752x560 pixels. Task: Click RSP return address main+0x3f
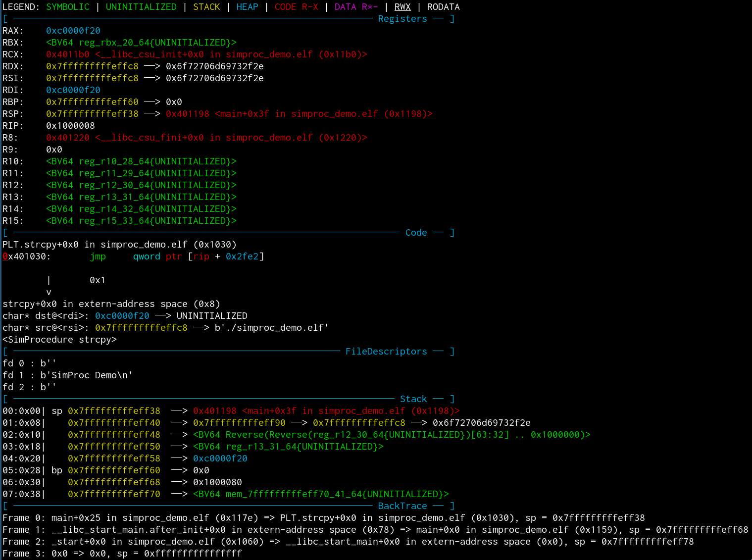pos(299,114)
